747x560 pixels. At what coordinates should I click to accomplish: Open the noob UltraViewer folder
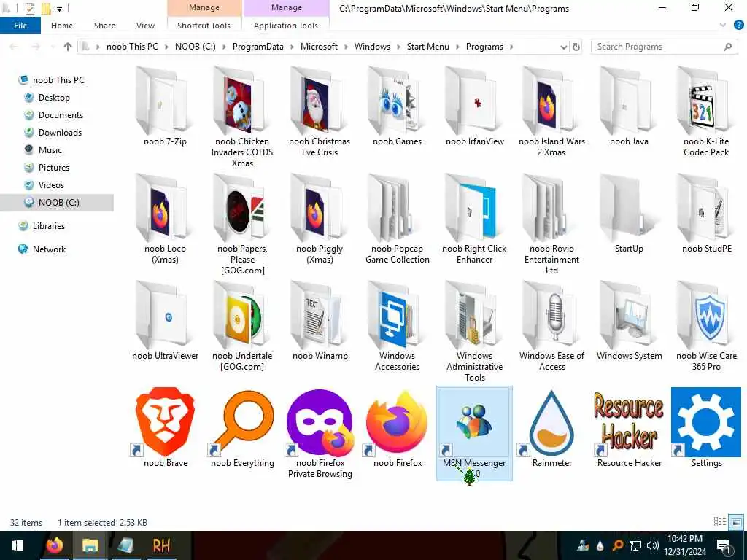(x=165, y=320)
